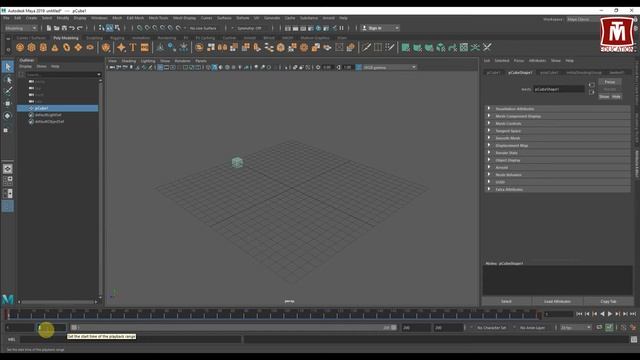Open the No Character Set dropdown
The height and width of the screenshot is (360, 640).
pos(491,327)
